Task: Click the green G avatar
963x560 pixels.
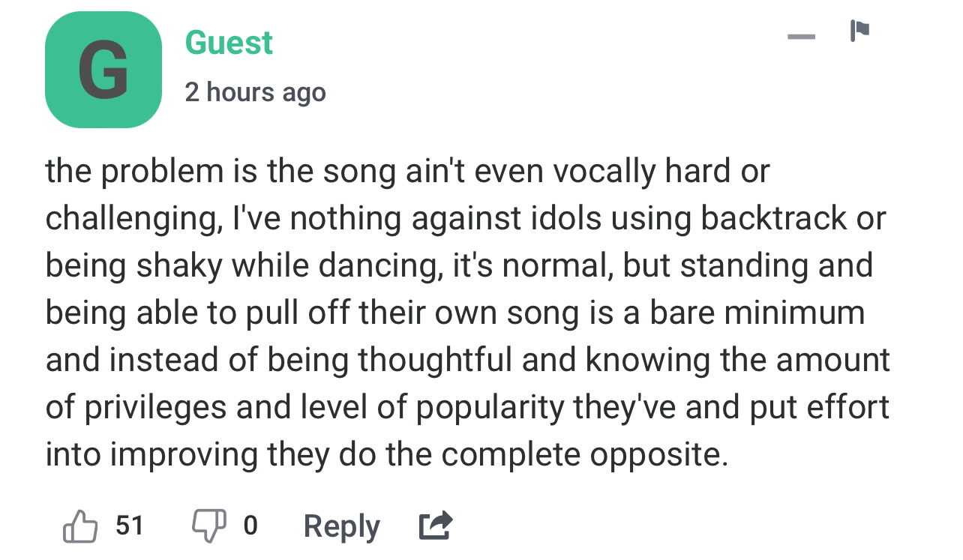Action: 103,70
